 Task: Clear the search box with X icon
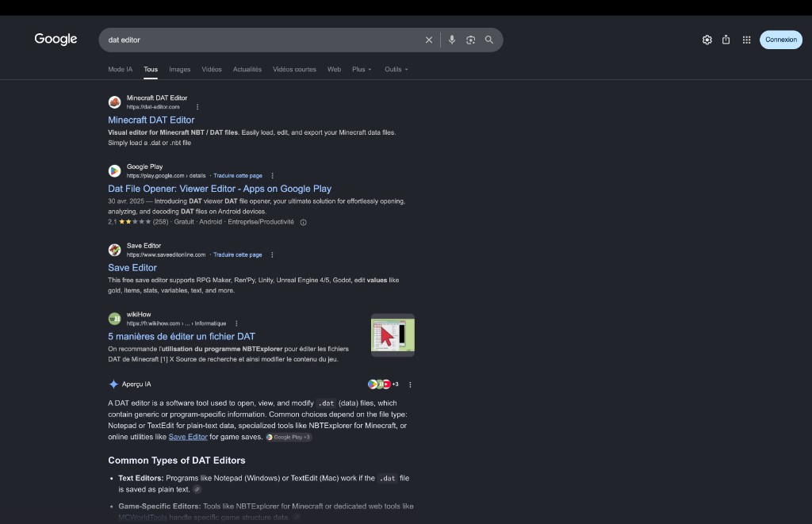coord(429,40)
